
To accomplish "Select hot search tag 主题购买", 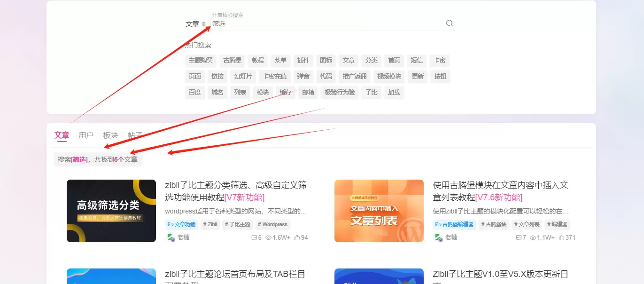I will [x=201, y=61].
